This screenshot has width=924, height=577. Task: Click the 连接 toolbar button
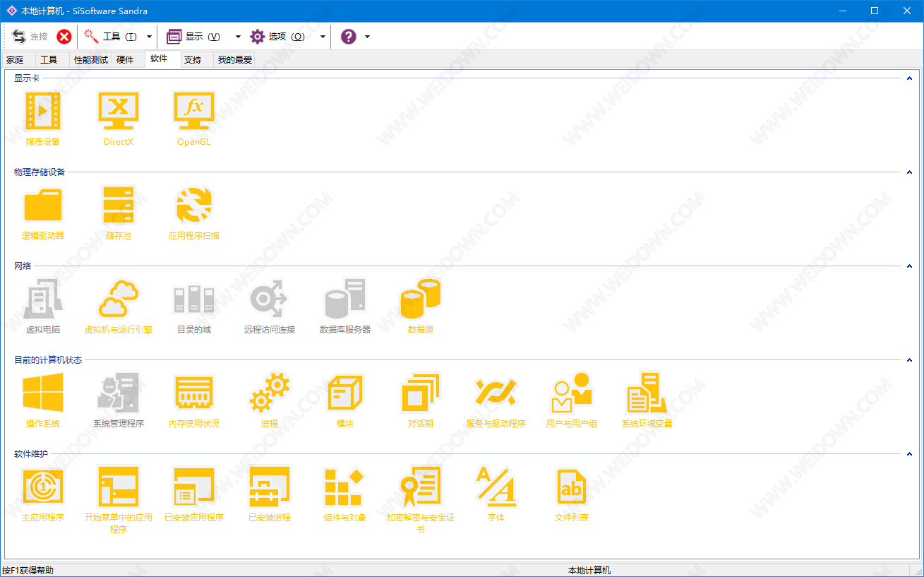(x=30, y=37)
